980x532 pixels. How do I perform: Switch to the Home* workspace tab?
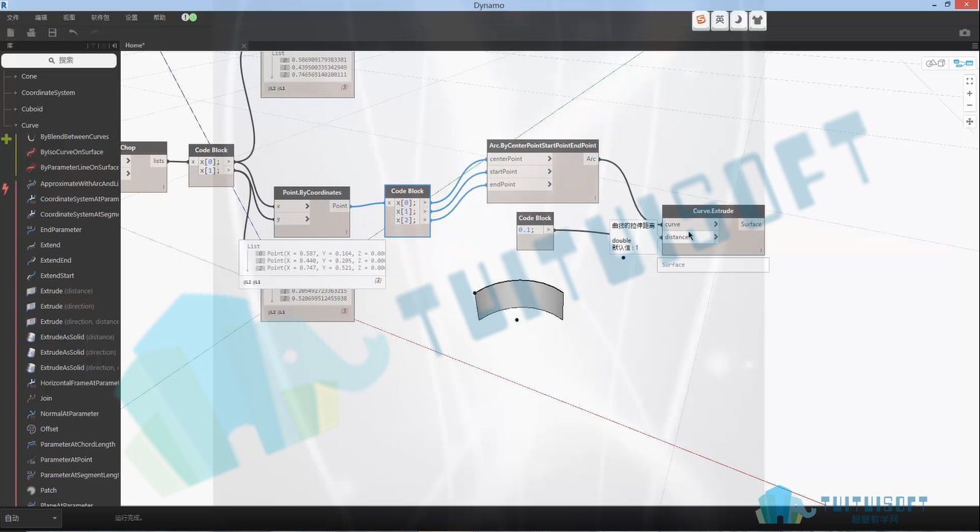(135, 45)
